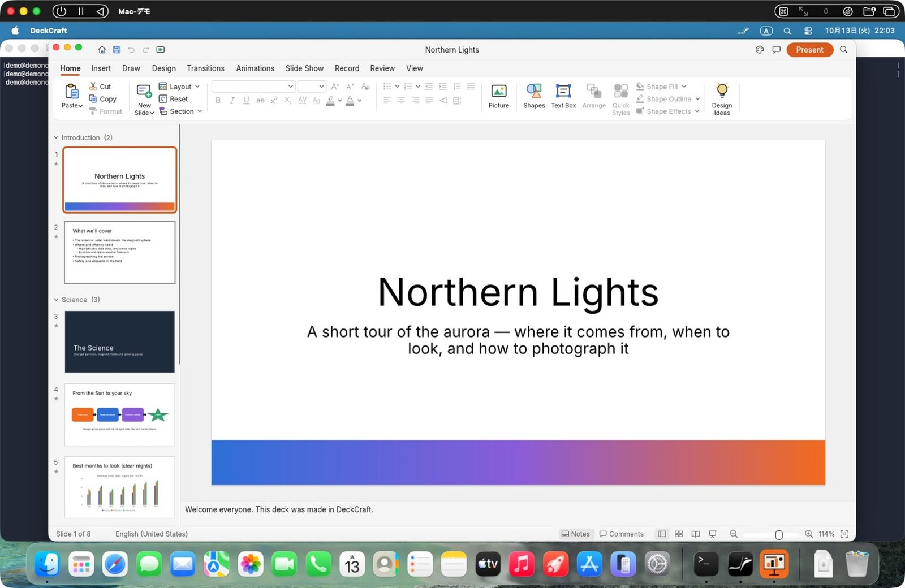Switch to Slide Sorter grid view
Viewport: 905px width, 588px height.
click(x=679, y=534)
